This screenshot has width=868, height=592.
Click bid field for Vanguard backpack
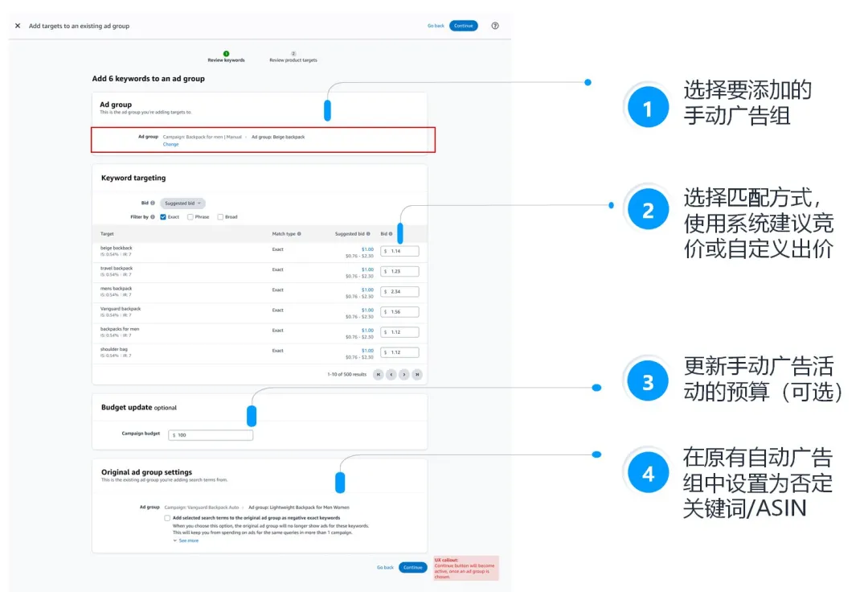pyautogui.click(x=399, y=312)
